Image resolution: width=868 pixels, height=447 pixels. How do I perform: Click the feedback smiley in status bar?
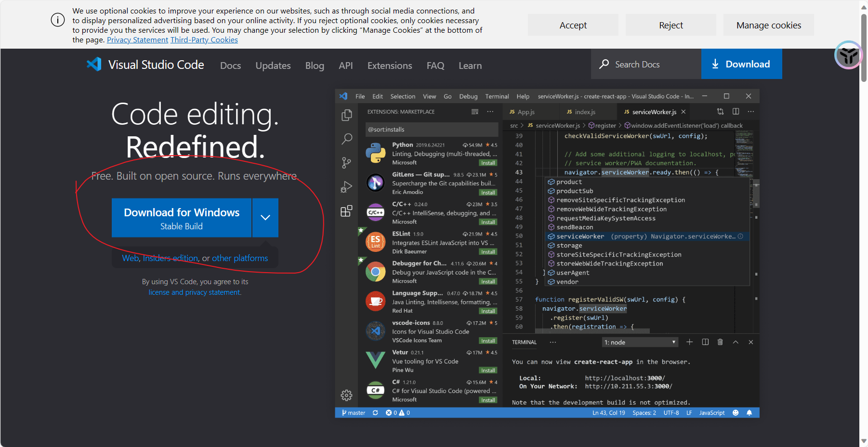click(x=736, y=413)
